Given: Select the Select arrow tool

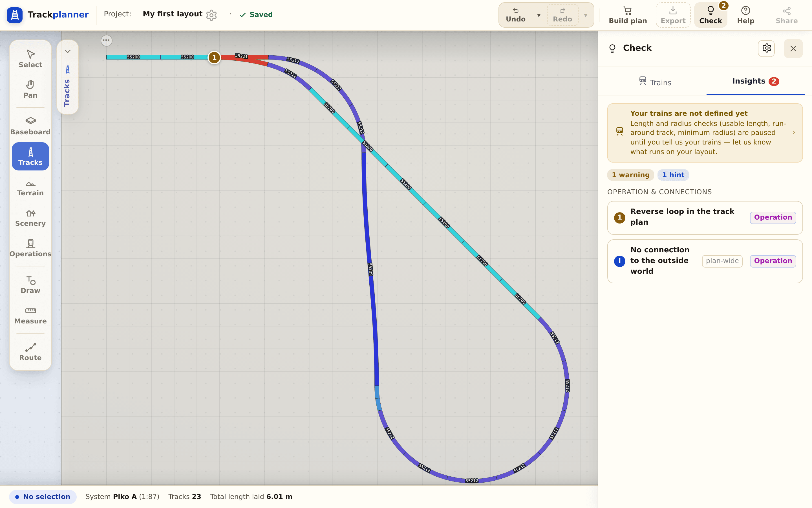Looking at the screenshot, I should [30, 59].
